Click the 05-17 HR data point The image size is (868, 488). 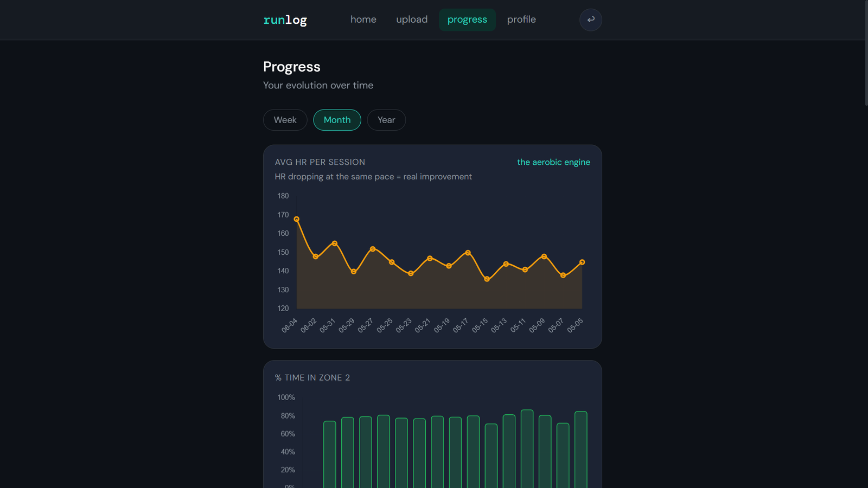click(x=468, y=253)
